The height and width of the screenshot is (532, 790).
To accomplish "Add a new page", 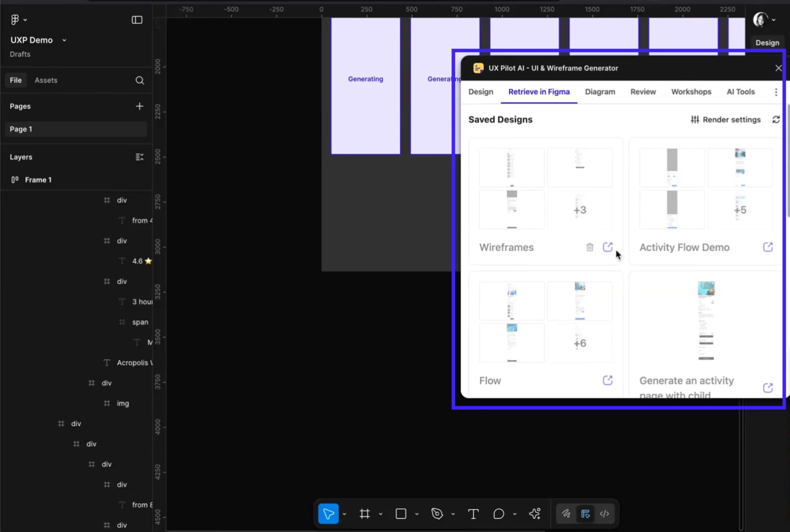I will 139,106.
